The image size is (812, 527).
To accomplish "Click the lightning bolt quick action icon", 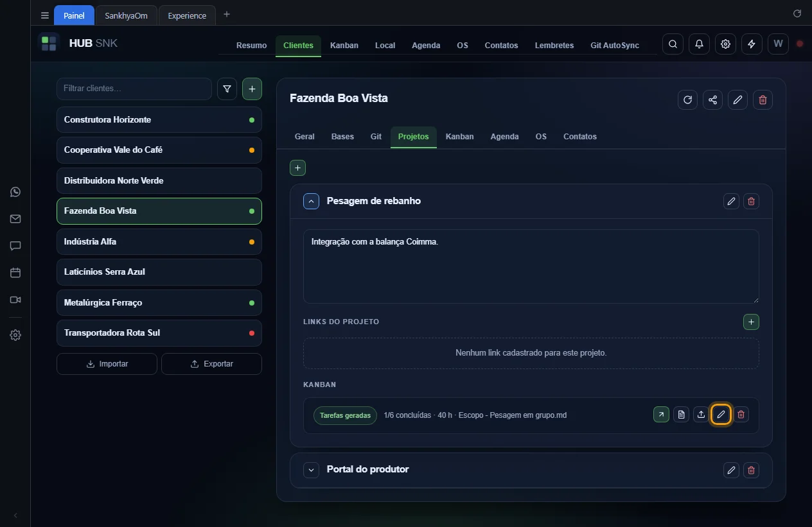I will (752, 44).
